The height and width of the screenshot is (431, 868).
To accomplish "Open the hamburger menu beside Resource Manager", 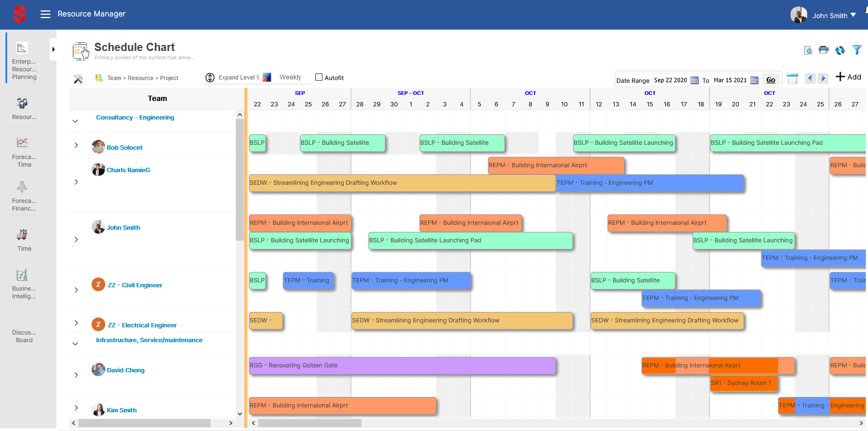I will (46, 14).
